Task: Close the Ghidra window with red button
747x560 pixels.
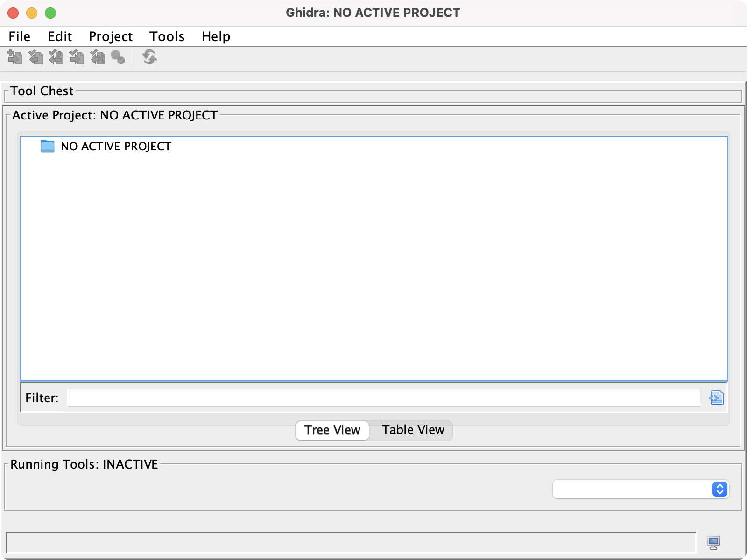Action: (x=13, y=13)
